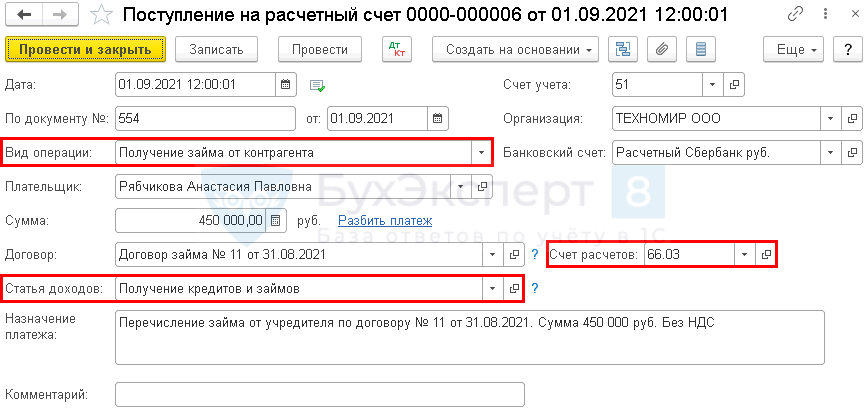Open the Счет учета 51 record button
The height and width of the screenshot is (412, 866).
tap(734, 85)
